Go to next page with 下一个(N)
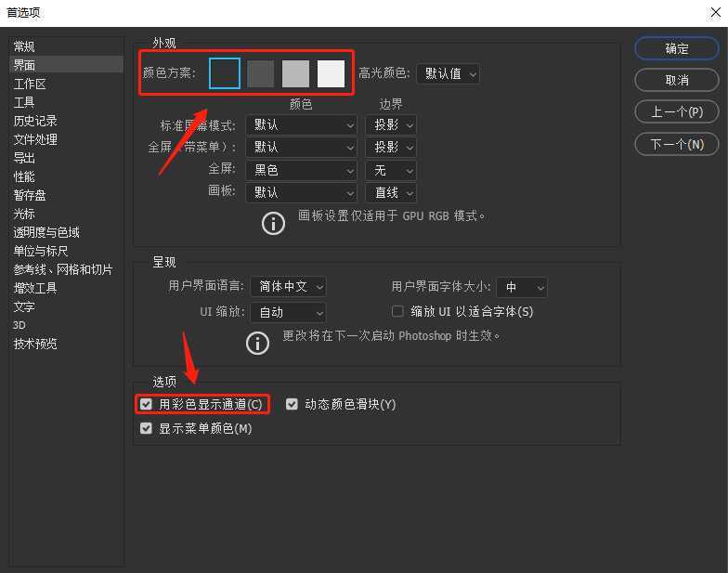 [x=676, y=145]
